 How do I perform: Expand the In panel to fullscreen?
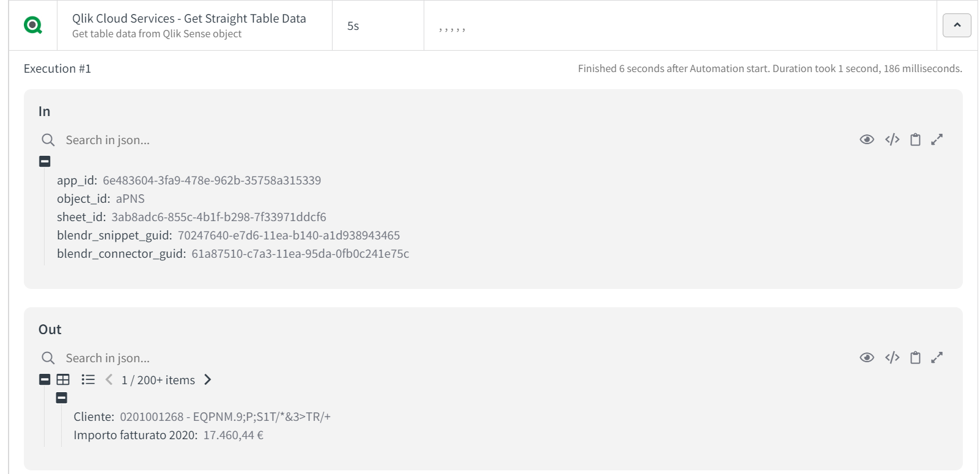click(x=937, y=140)
